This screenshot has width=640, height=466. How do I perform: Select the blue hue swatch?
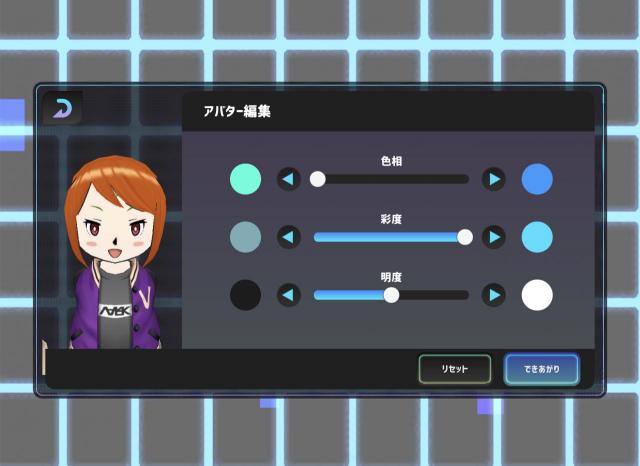(537, 179)
